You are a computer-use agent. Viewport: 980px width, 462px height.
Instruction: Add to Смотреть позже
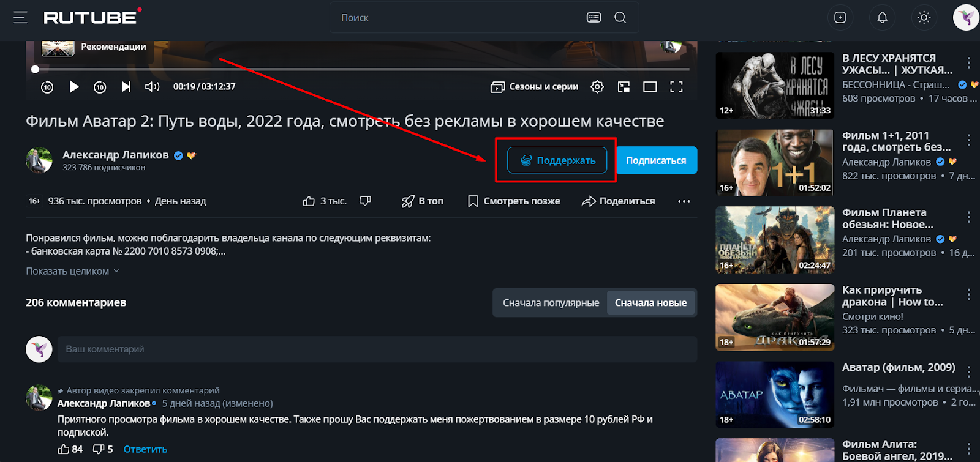pos(513,201)
